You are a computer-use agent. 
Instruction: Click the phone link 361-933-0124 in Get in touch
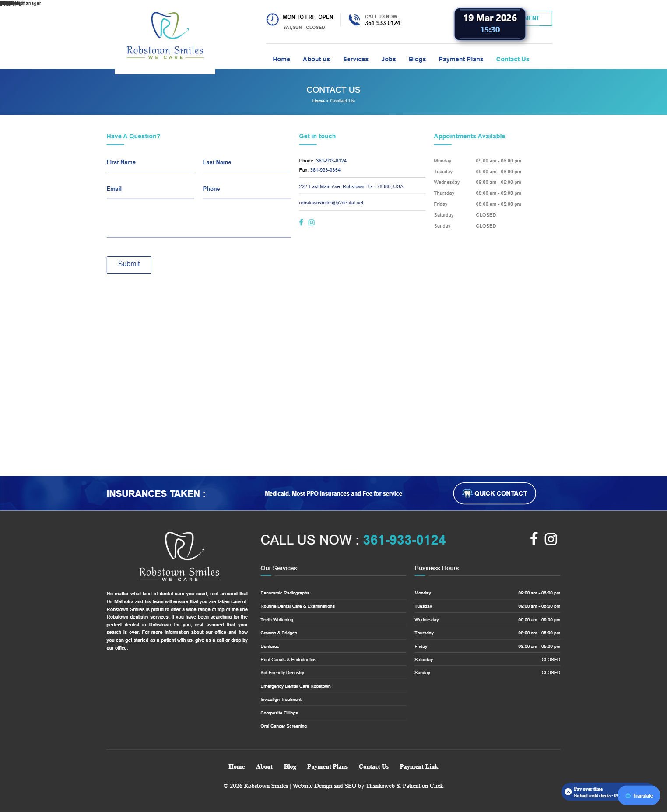point(331,161)
